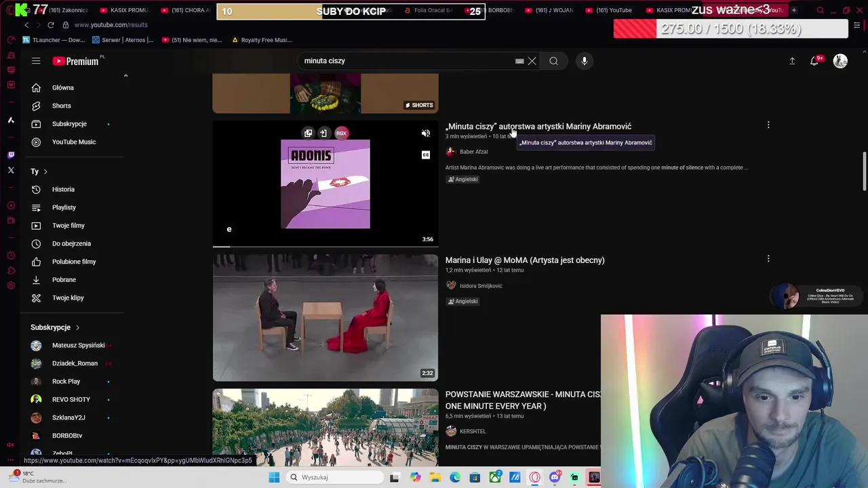Screen dimensions: 868x488
Task: Open the Windows Start menu
Action: (274, 477)
